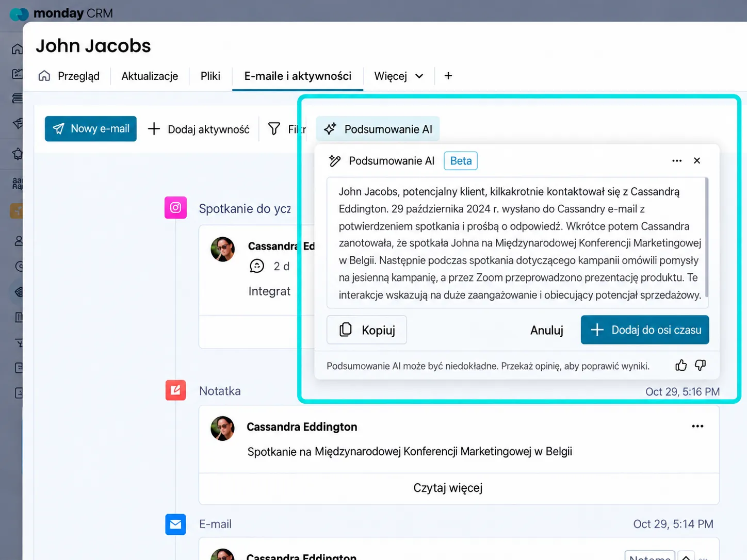This screenshot has width=747, height=560.
Task: Switch to the Przegląd tab
Action: click(x=69, y=76)
